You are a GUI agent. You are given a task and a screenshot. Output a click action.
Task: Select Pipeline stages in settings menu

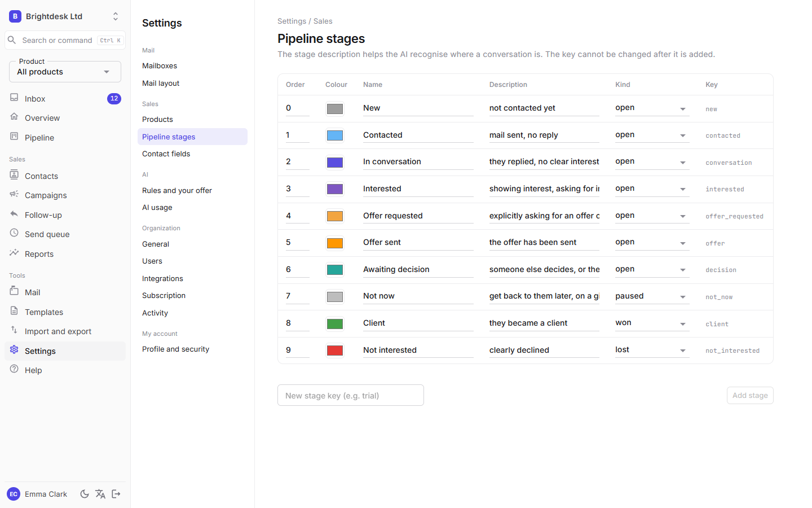click(x=192, y=137)
